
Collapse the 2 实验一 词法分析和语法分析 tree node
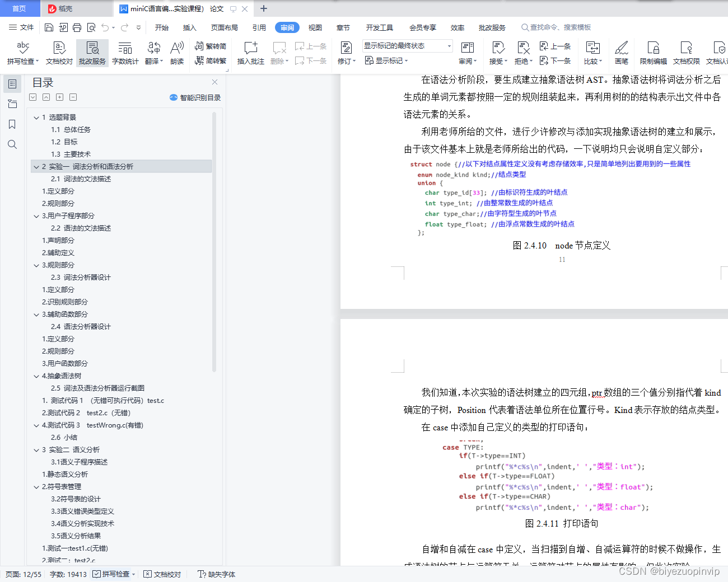[x=36, y=166]
